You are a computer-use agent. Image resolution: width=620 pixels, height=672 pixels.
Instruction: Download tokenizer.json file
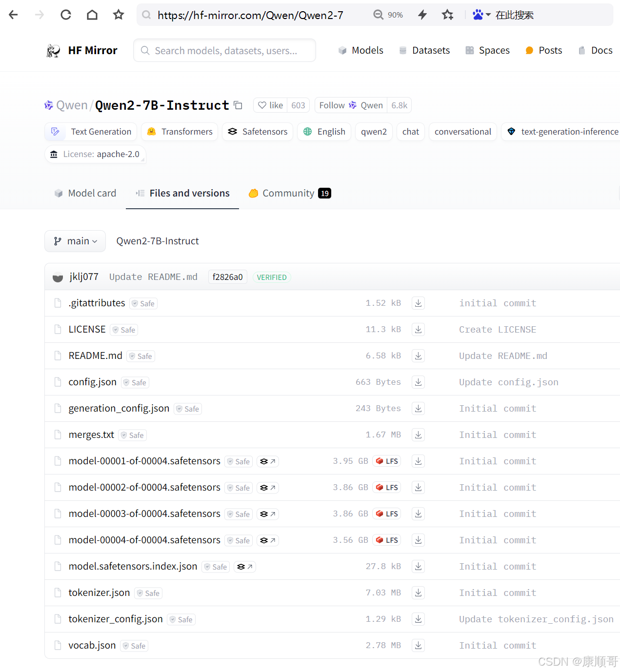(x=418, y=593)
